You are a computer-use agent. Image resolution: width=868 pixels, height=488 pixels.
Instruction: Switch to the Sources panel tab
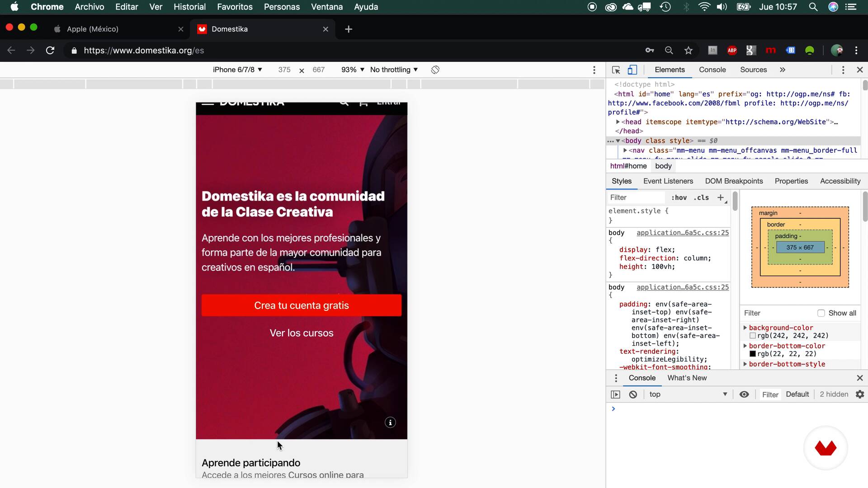click(753, 70)
